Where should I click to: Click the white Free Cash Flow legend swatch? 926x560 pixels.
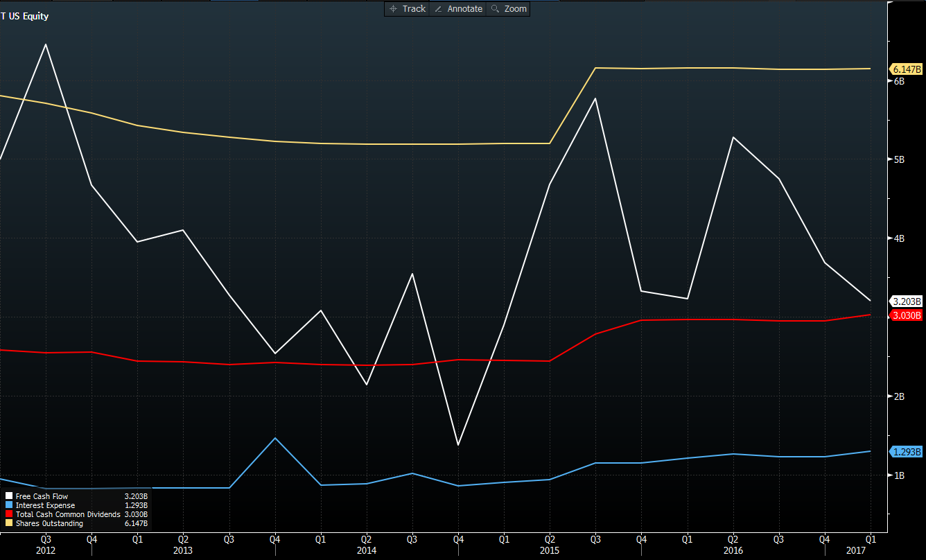coord(9,496)
